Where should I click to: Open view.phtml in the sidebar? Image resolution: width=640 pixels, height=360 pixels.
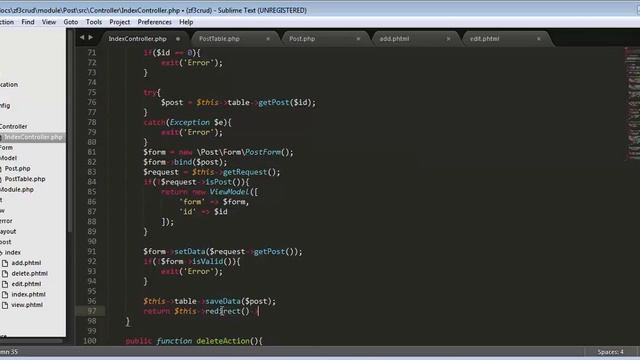coord(27,305)
